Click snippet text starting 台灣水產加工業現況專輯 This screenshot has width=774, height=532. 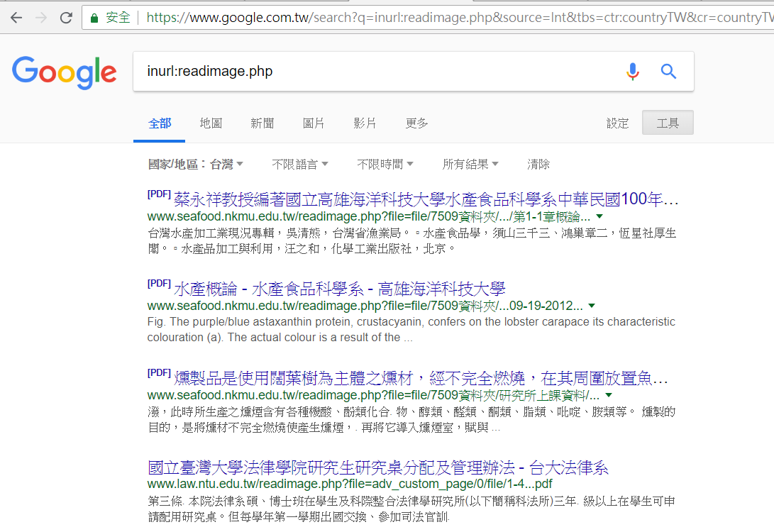pos(411,241)
